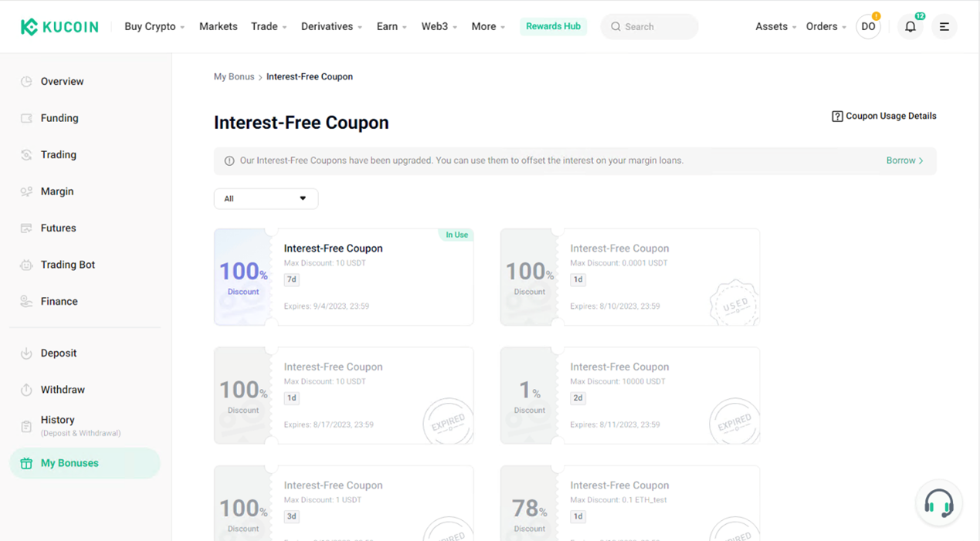Select My Bonuses in the sidebar
This screenshot has width=980, height=541.
[85, 463]
